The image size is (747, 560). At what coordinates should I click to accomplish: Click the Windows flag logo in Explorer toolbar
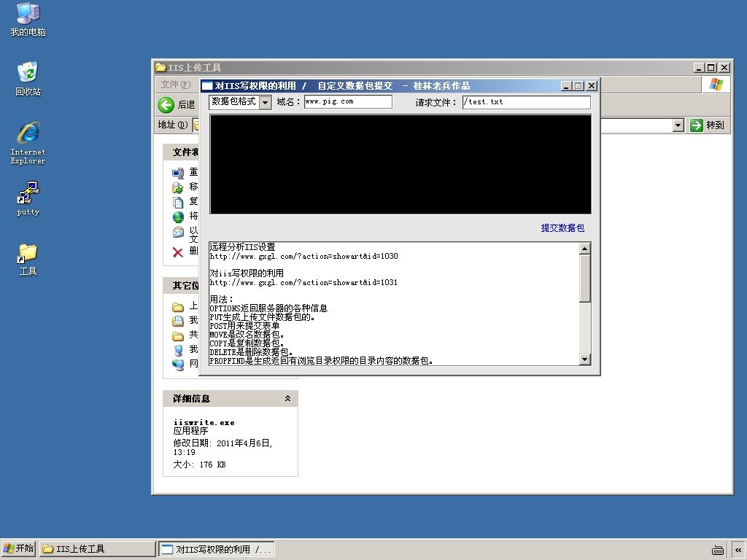pyautogui.click(x=716, y=85)
